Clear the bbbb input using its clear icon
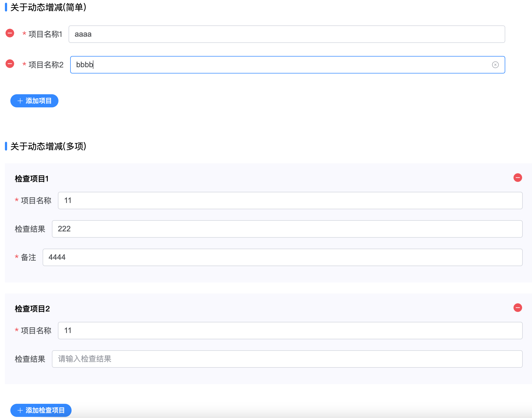532x418 pixels. pos(495,65)
